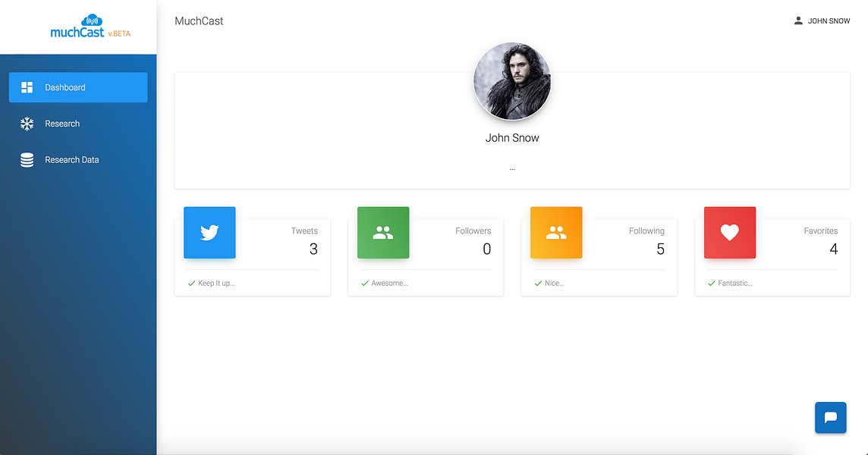The width and height of the screenshot is (868, 455).
Task: Click the Fantastic... text
Action: [735, 284]
